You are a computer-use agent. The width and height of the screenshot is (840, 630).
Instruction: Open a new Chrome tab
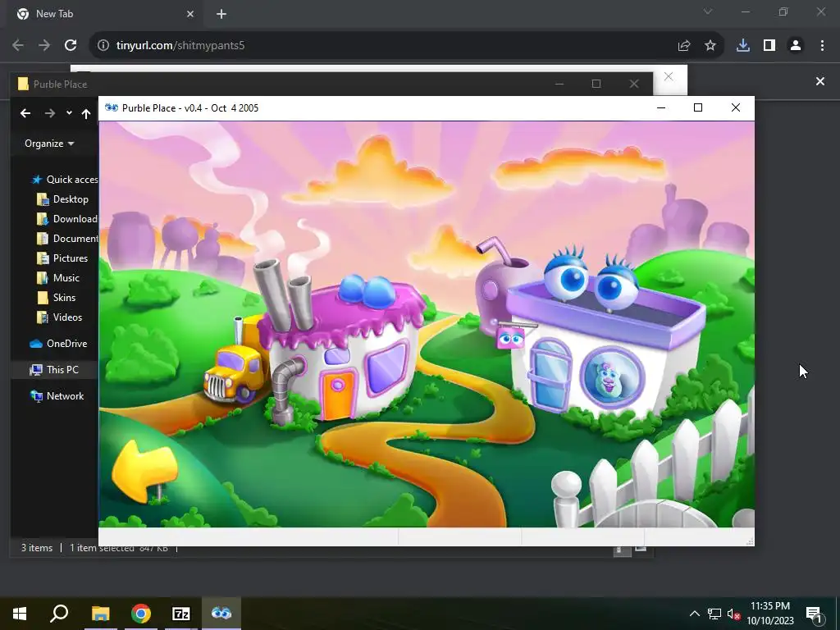click(x=221, y=15)
